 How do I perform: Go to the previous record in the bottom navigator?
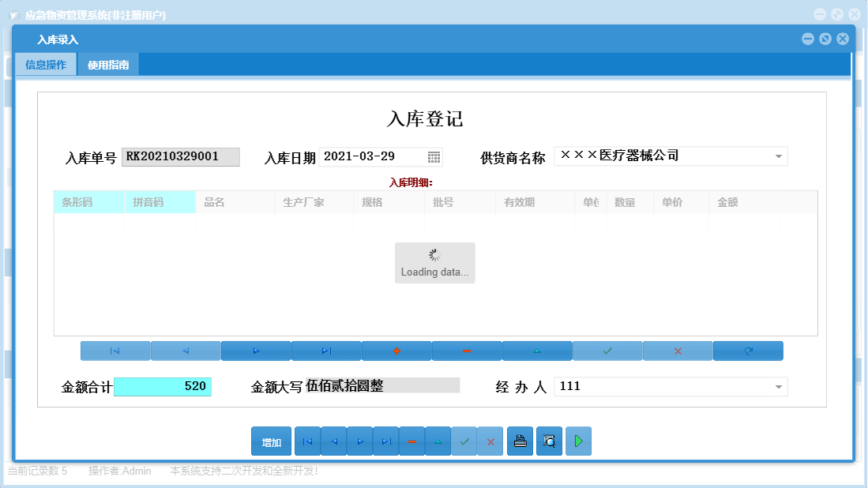[333, 441]
